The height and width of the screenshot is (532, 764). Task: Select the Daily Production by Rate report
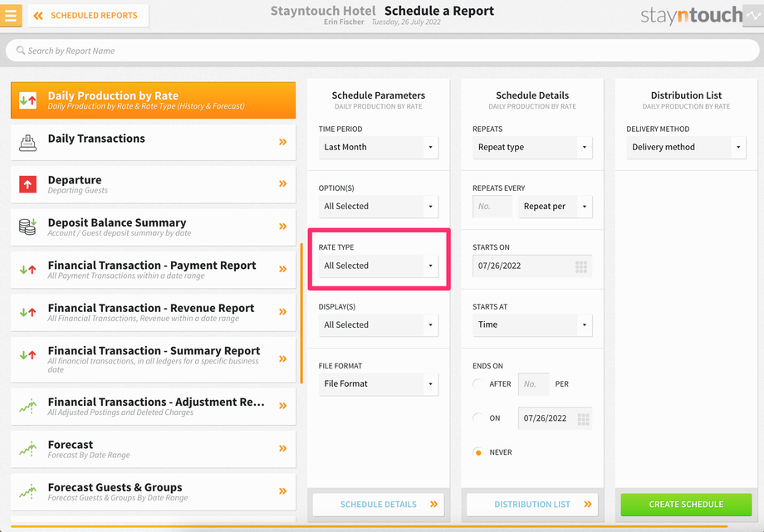153,100
